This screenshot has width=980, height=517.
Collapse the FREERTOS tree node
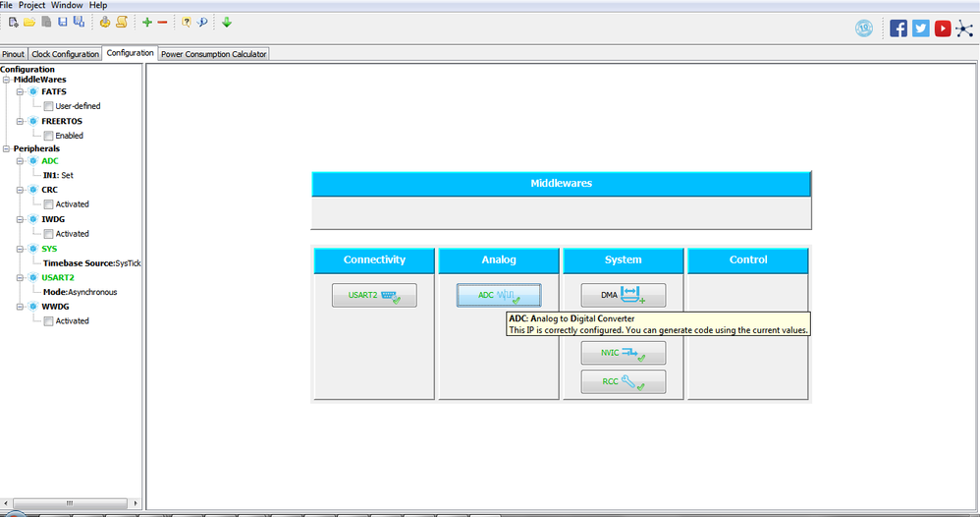pyautogui.click(x=20, y=122)
